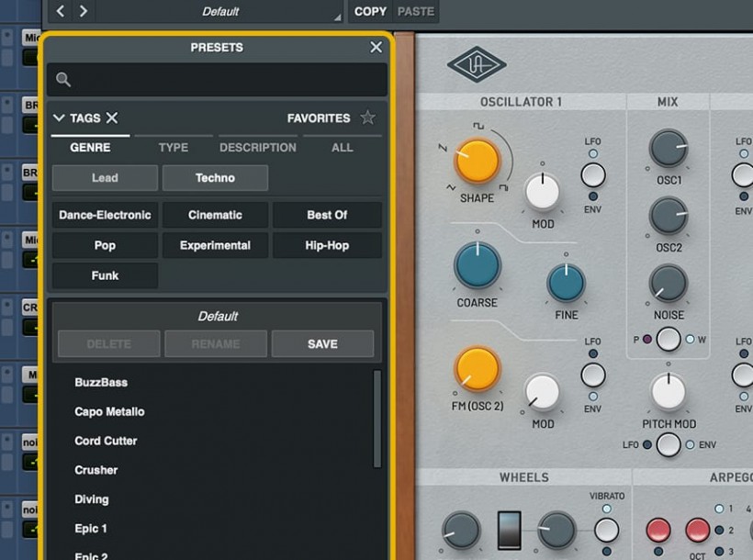Select the Hip-Hop genre tag
Screen dimensions: 753x560
click(x=327, y=245)
